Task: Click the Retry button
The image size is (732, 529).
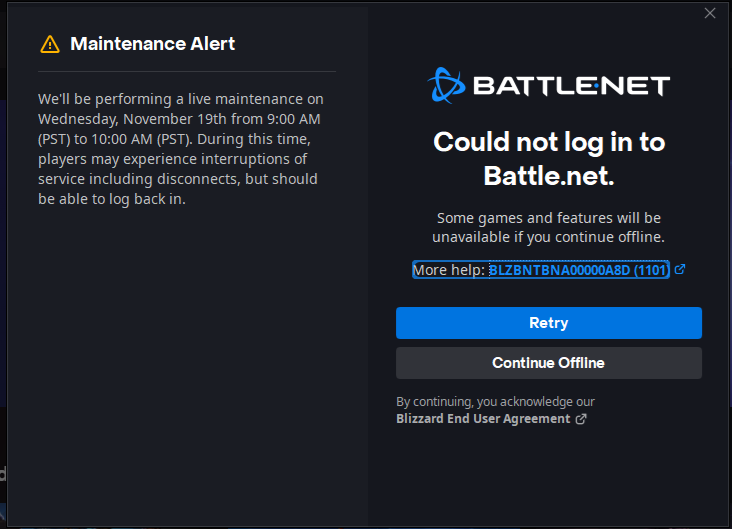Action: [x=549, y=323]
